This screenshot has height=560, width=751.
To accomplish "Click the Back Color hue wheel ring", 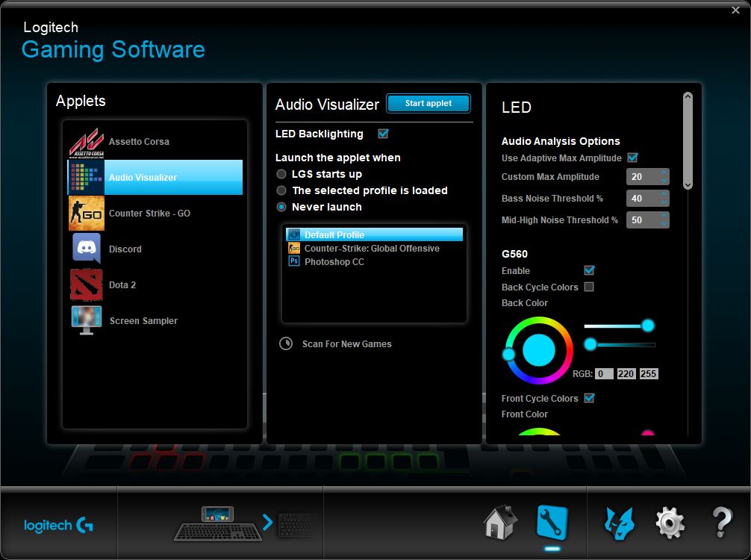I will point(539,320).
